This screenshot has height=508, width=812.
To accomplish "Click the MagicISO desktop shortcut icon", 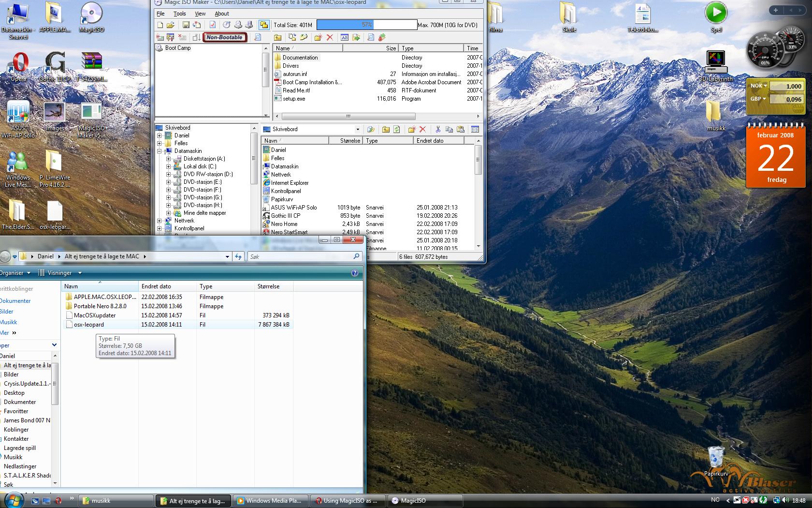I will [x=91, y=17].
